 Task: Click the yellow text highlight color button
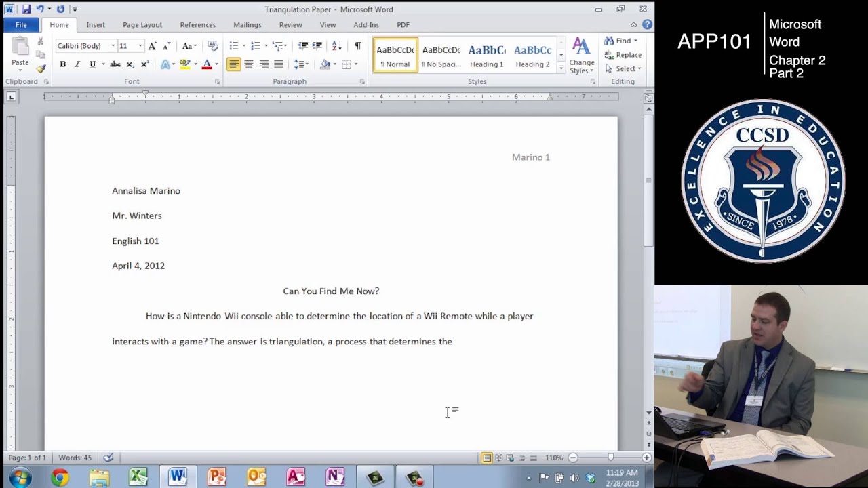click(x=184, y=64)
